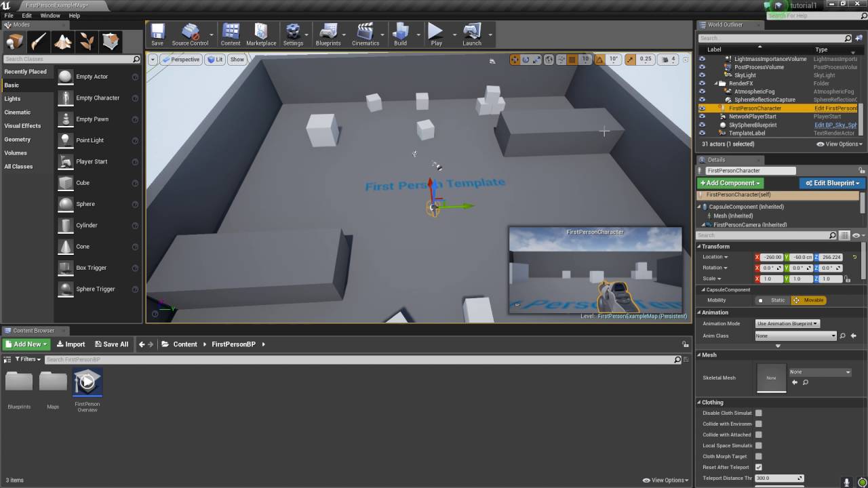Viewport: 868px width, 488px height.
Task: Select the Paint mode brush icon
Action: point(38,42)
